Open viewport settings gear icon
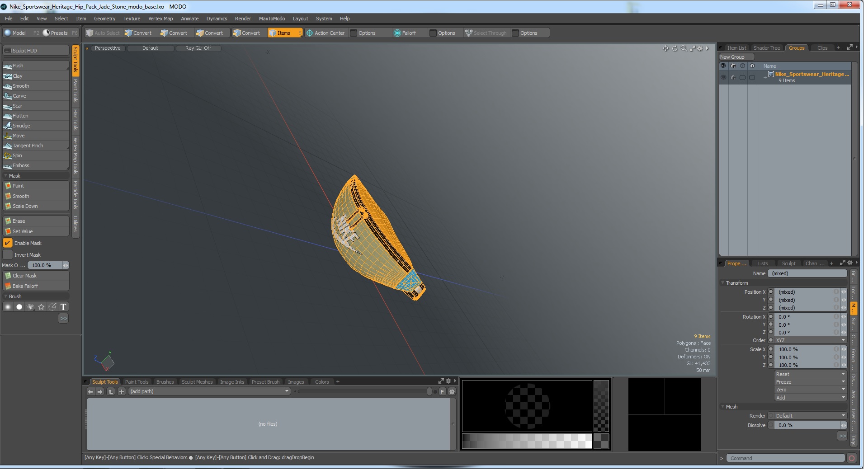Viewport: 868px width, 470px height. click(x=700, y=48)
